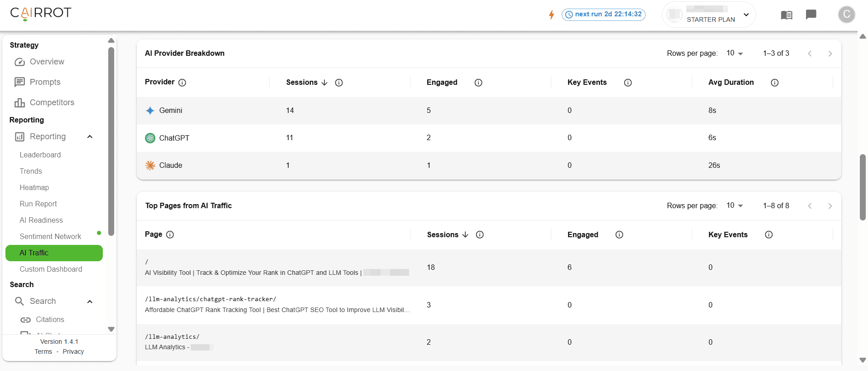This screenshot has height=371, width=868.
Task: Click the Search magnifier icon
Action: coord(19,301)
